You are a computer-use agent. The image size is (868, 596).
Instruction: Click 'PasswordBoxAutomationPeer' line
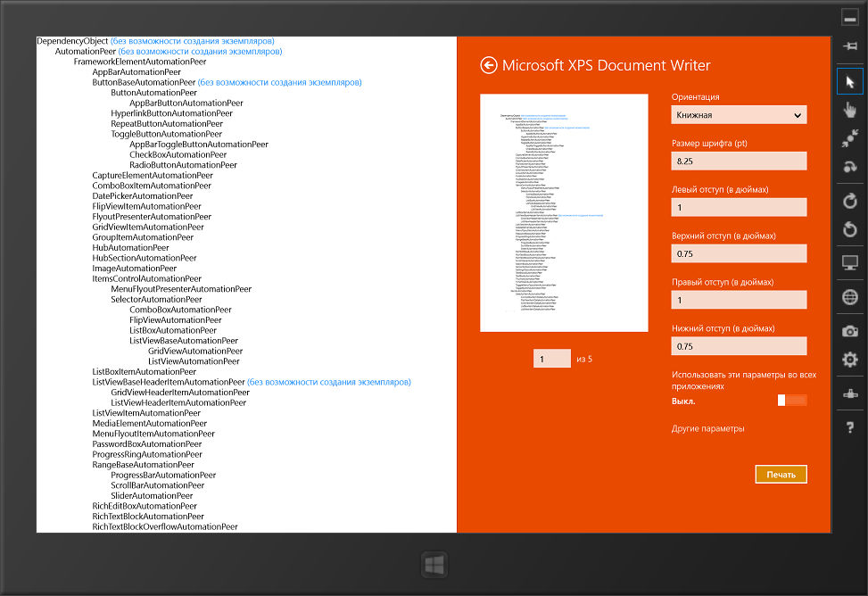(147, 444)
